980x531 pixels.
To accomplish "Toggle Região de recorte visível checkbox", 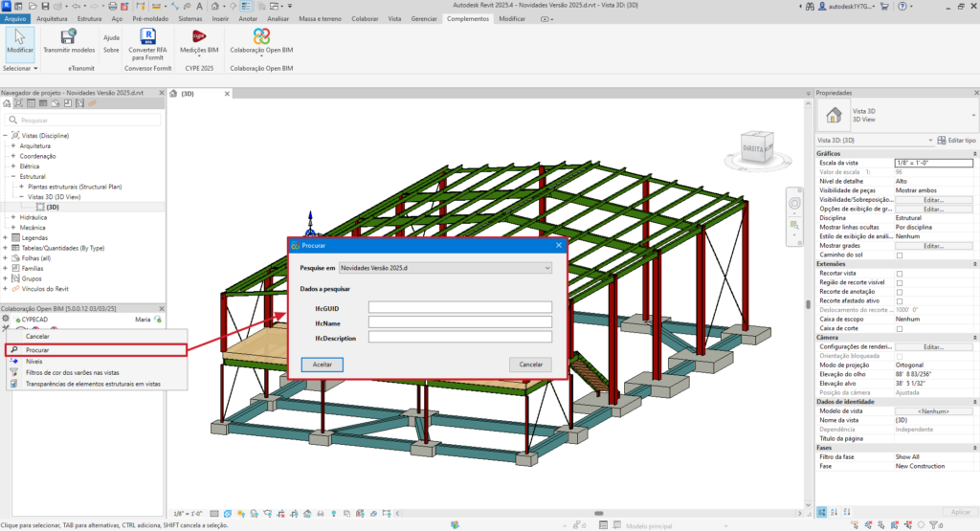I will (x=900, y=282).
